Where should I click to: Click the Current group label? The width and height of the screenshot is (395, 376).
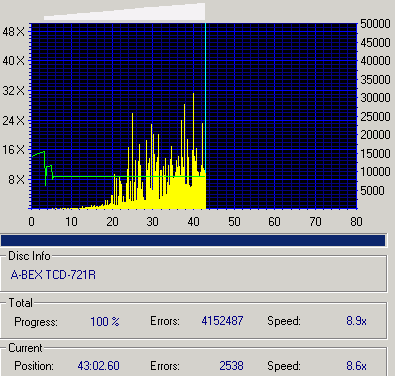pos(25,348)
